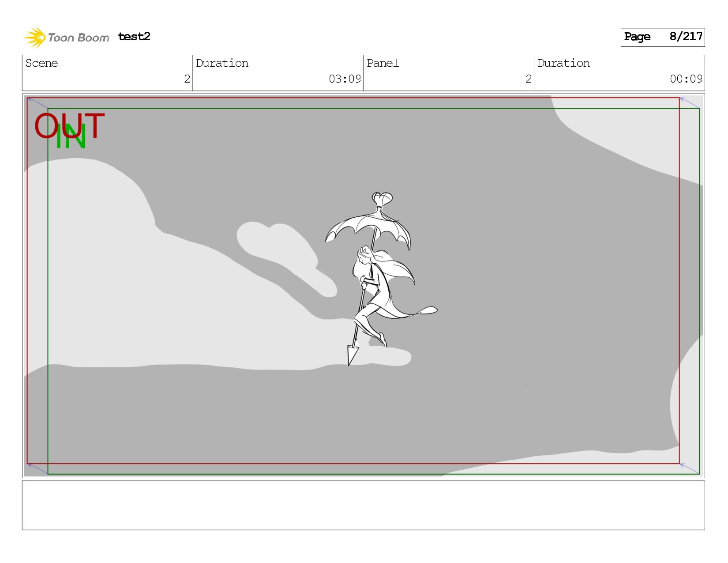Image resolution: width=728 pixels, height=563 pixels.
Task: Select the panel duration value '00:09'
Action: [686, 79]
